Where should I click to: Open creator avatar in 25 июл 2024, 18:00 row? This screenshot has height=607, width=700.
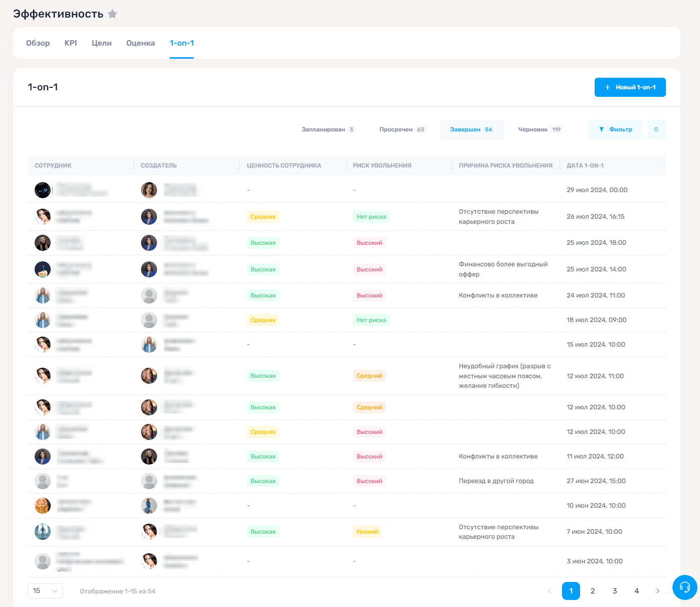pyautogui.click(x=149, y=243)
